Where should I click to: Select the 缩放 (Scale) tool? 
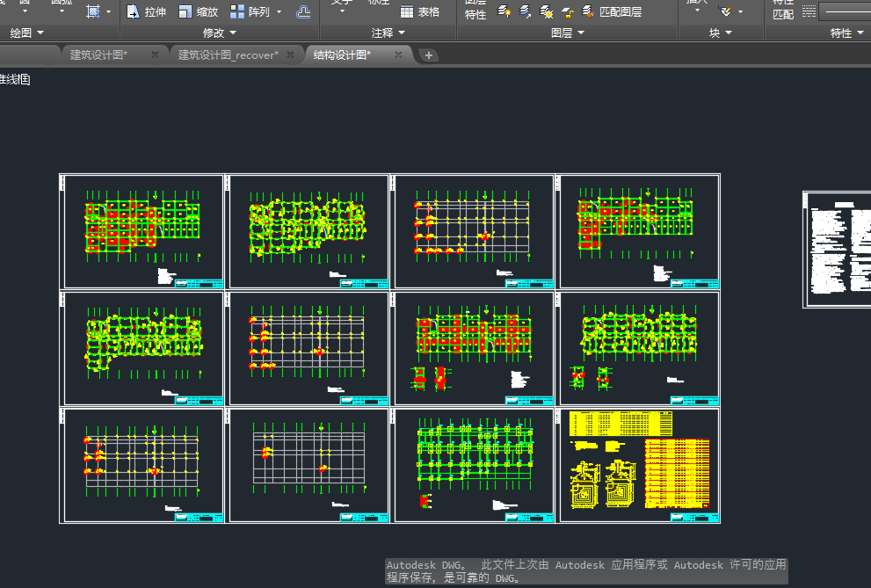click(199, 11)
